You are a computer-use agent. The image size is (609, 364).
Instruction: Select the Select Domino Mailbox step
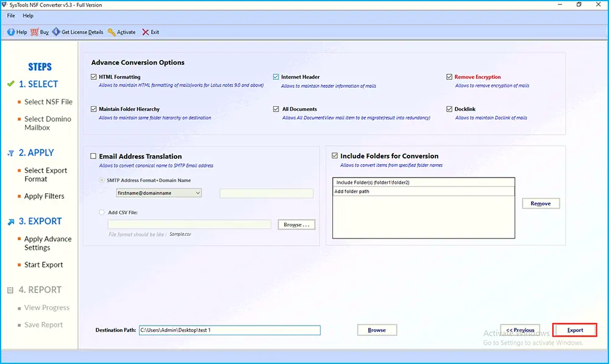coord(48,123)
